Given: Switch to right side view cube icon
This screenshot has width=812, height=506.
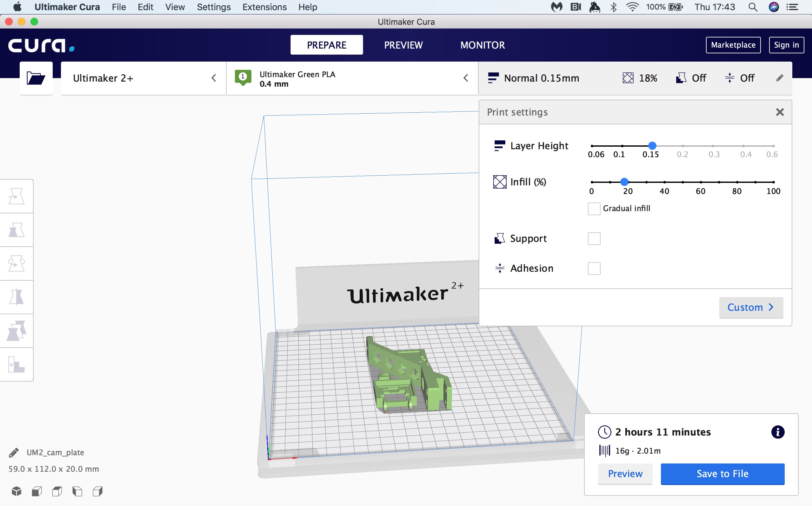Looking at the screenshot, I should click(98, 491).
